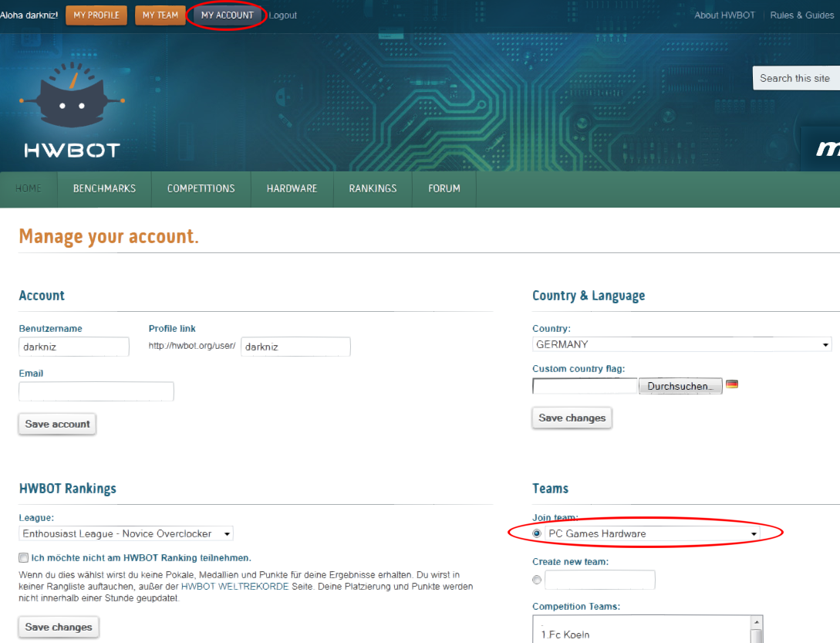Click the Benutzername input field
Screen dimensions: 840x643
pyautogui.click(x=74, y=347)
